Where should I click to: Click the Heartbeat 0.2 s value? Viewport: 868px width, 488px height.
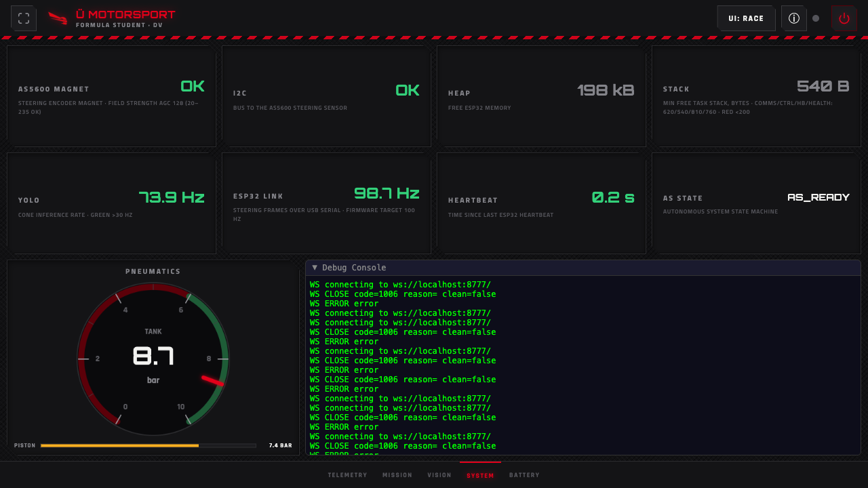click(613, 197)
